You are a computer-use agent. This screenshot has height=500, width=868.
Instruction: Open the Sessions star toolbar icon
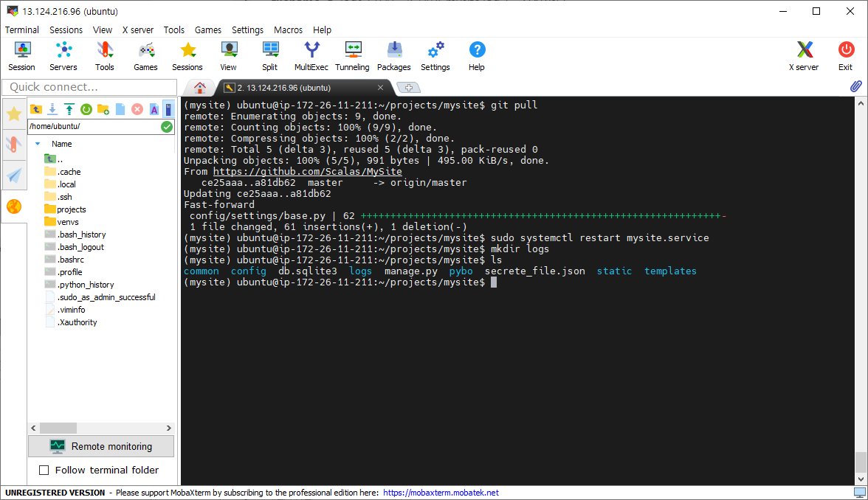[187, 56]
